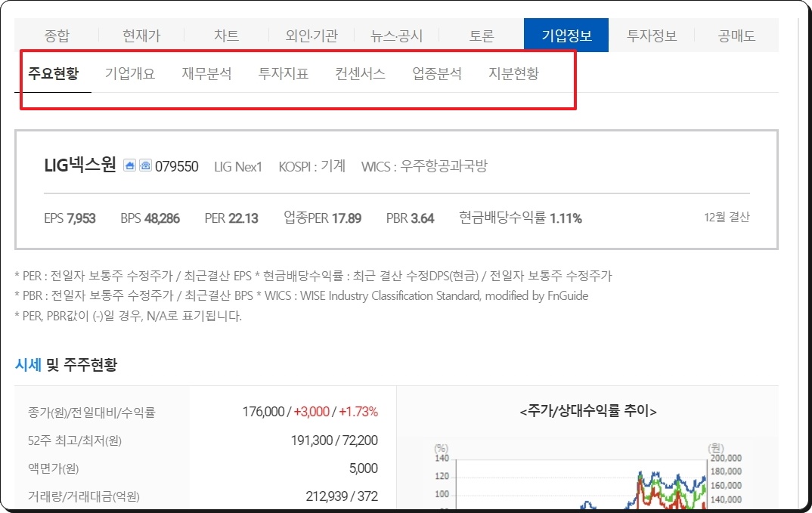Click the 업종PER 17.89 value

pos(323,218)
